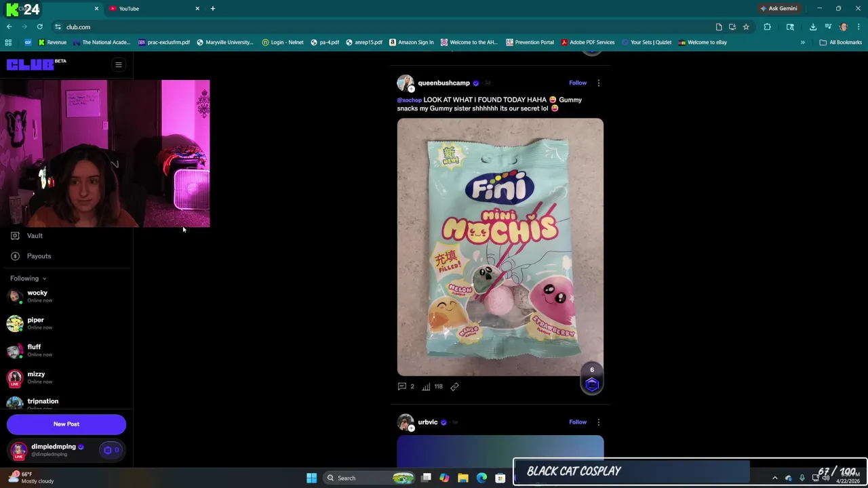Open the weather widget showing 66°F
The image size is (868, 488).
[x=31, y=478]
